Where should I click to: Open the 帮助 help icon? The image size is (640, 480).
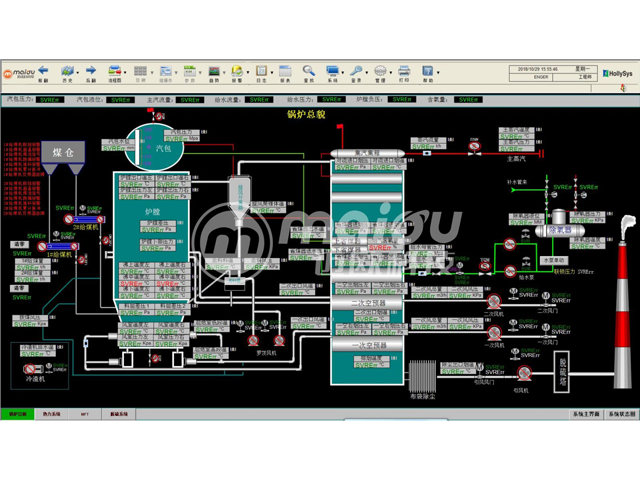point(427,71)
